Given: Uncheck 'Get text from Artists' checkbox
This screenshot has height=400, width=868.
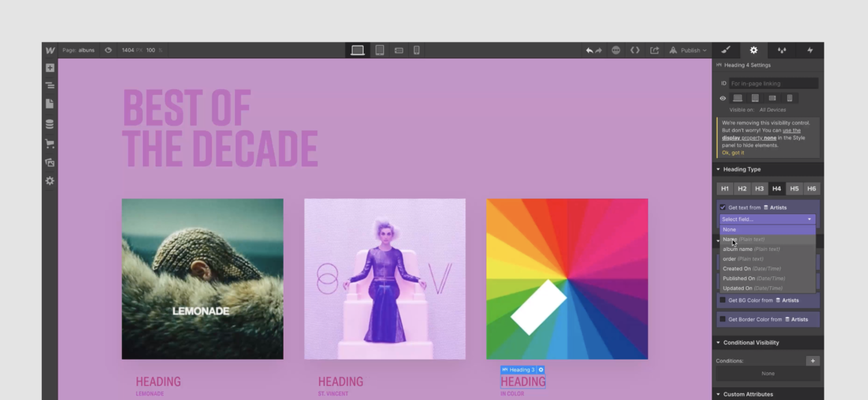Looking at the screenshot, I should pyautogui.click(x=722, y=207).
